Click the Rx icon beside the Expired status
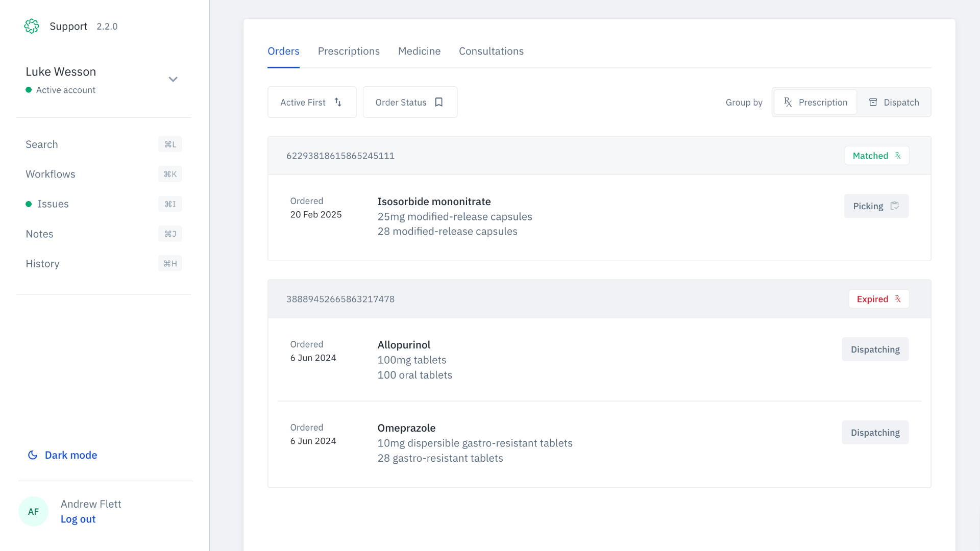980x551 pixels. (898, 299)
